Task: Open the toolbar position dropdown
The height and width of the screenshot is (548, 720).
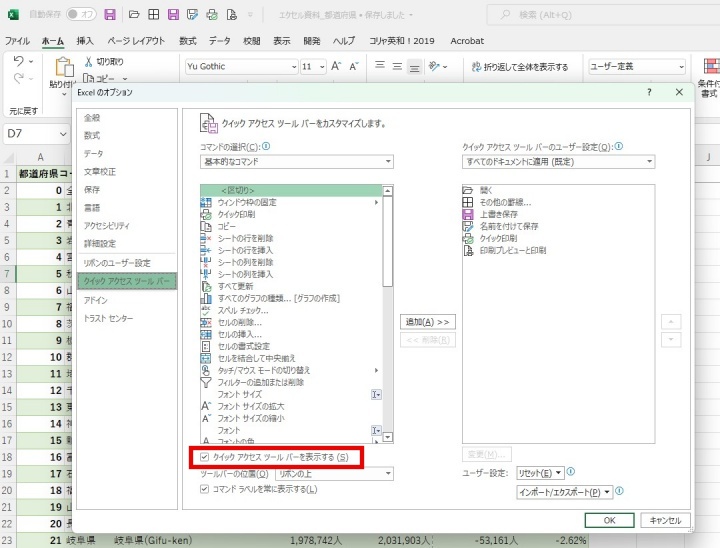Action: pos(334,474)
